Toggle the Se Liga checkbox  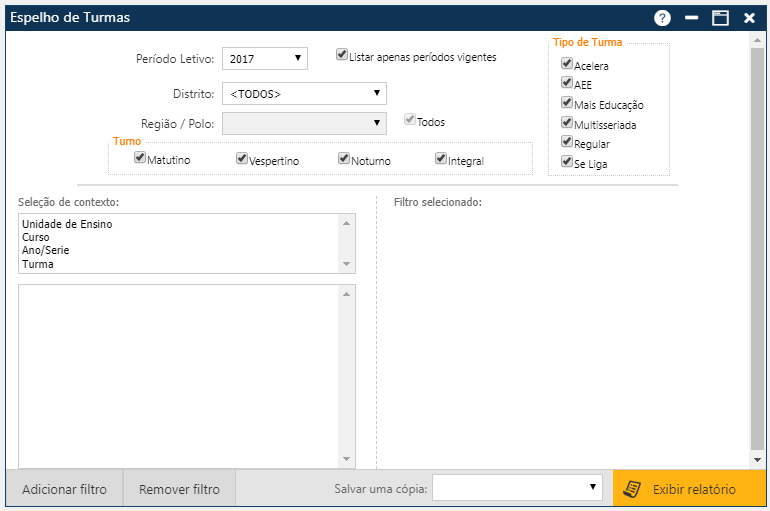567,161
